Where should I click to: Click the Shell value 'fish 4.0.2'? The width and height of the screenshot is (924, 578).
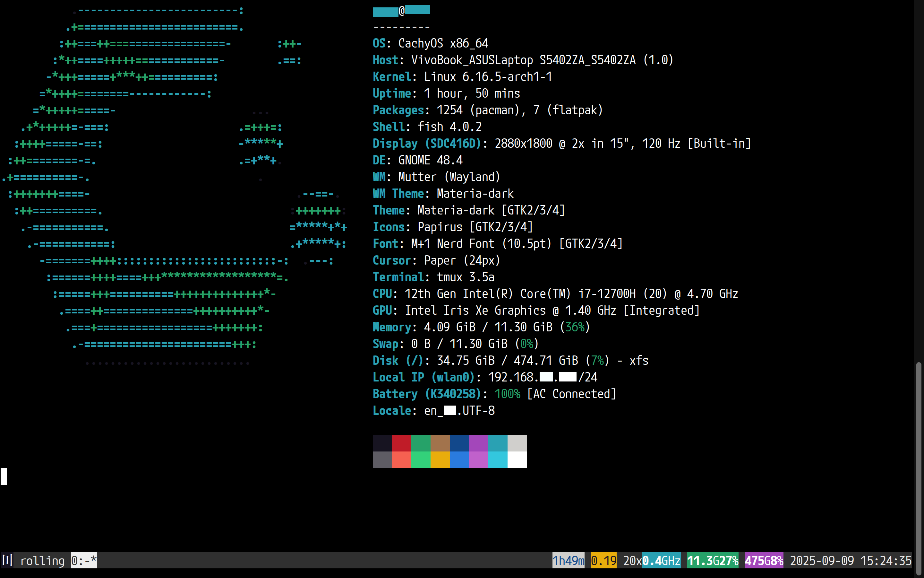(450, 127)
